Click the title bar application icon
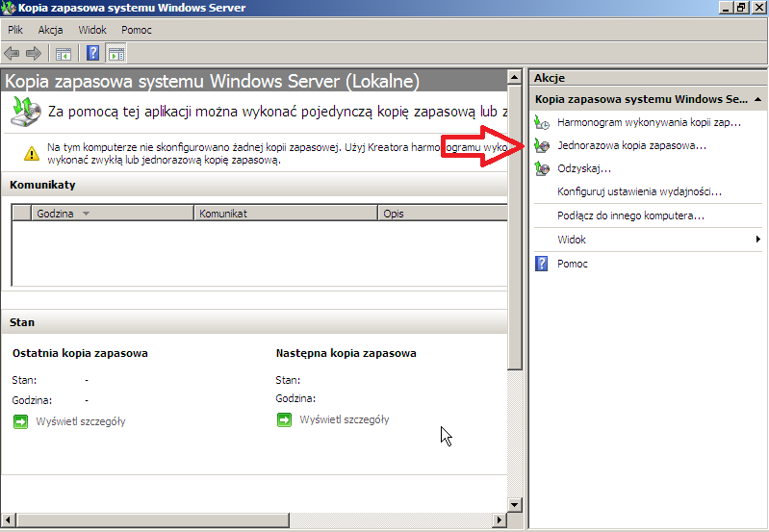The image size is (769, 532). coord(9,8)
